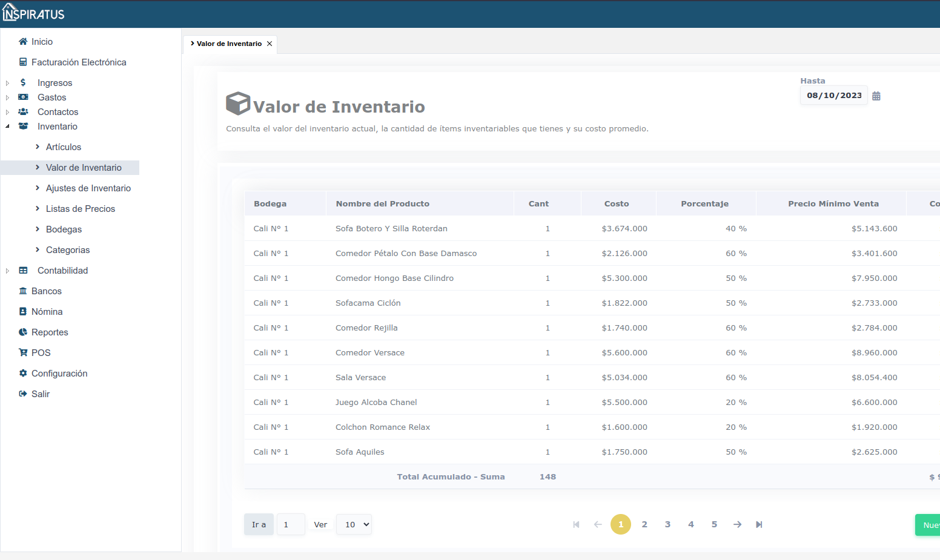Open Listas de Precios submenu item
This screenshot has width=940, height=560.
coord(80,209)
